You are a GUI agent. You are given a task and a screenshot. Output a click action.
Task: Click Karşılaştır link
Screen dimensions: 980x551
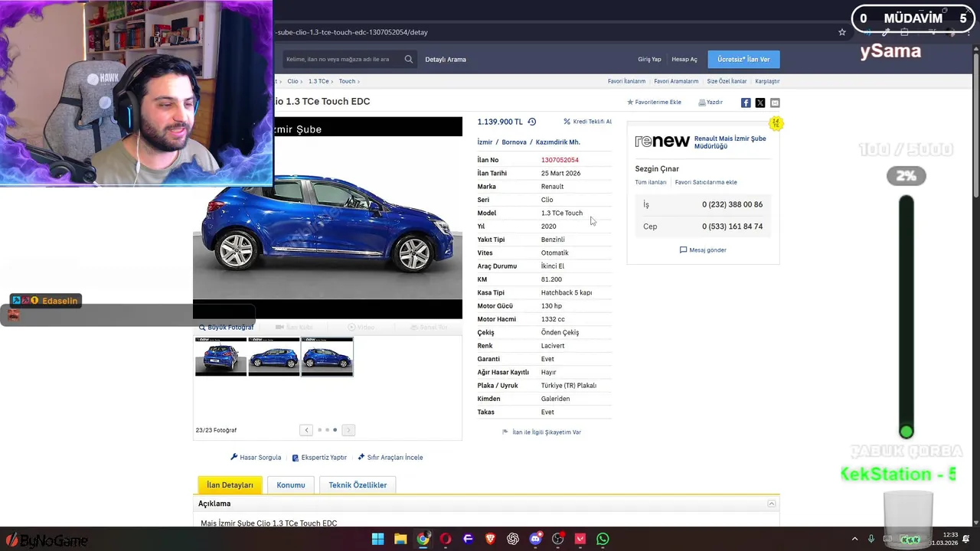[767, 81]
